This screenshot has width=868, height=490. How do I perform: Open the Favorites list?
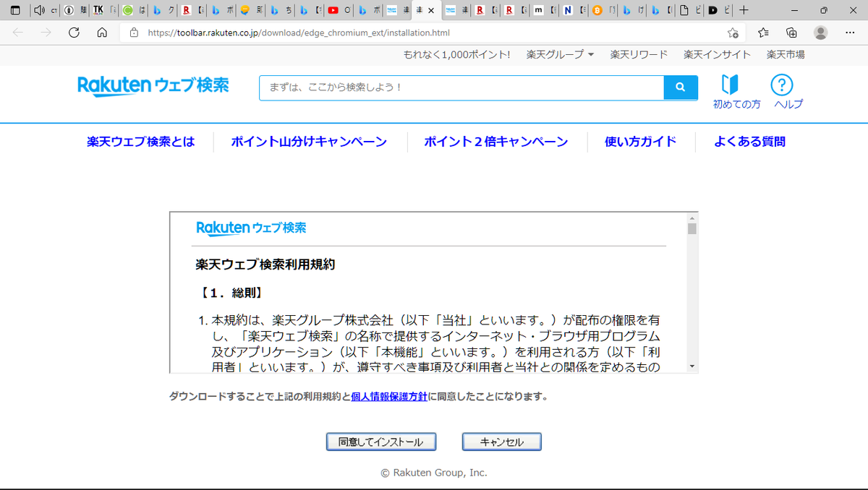764,33
